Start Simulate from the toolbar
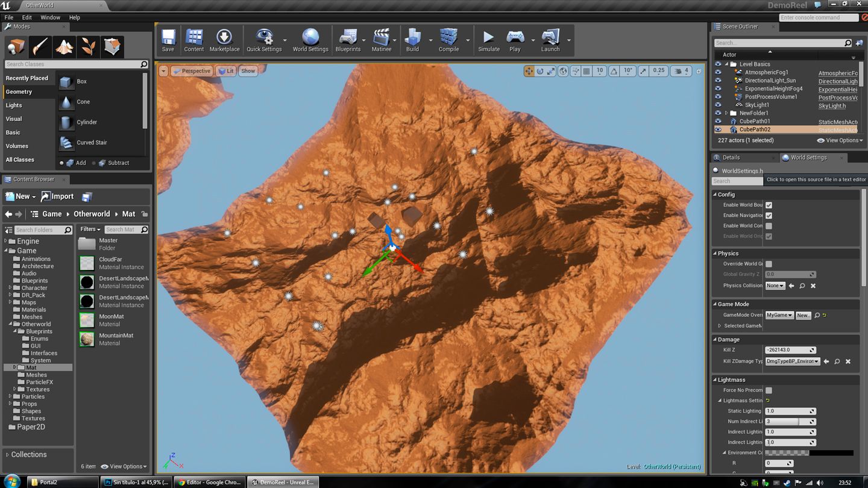 pos(489,40)
